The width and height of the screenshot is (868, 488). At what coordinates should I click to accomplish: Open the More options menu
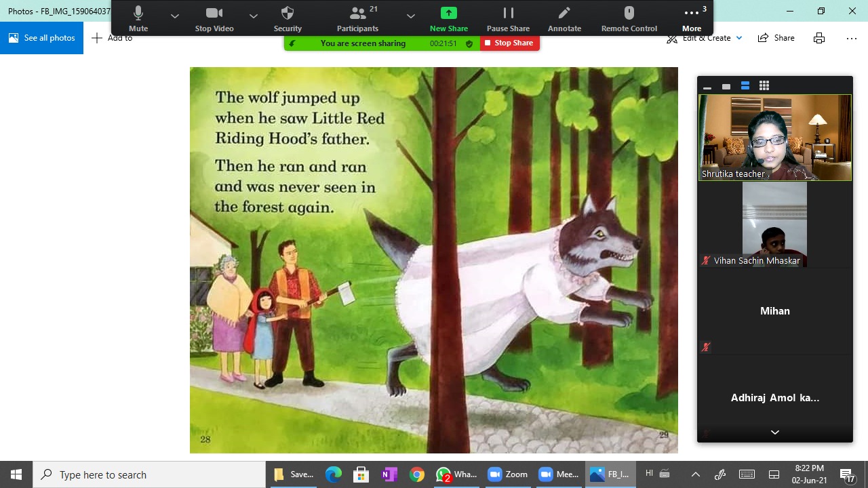(x=692, y=18)
